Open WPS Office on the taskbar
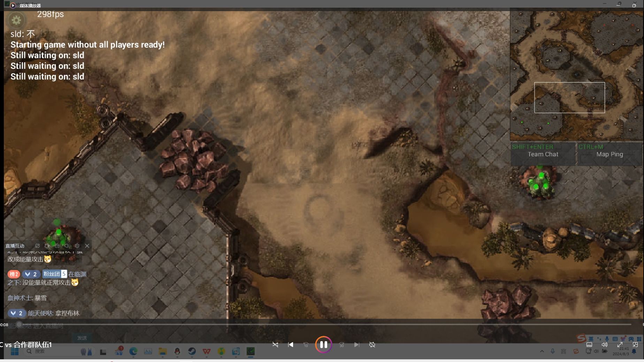The image size is (644, 362). (x=207, y=352)
